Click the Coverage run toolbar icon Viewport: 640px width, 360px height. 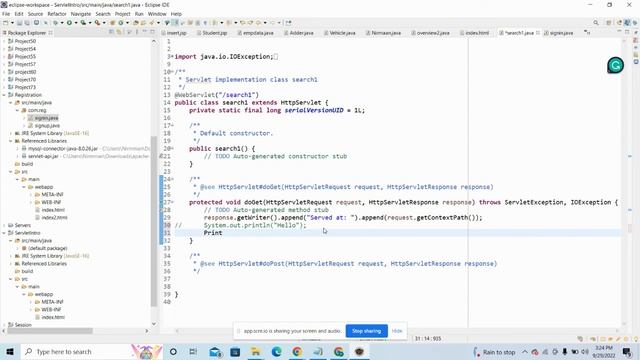click(83, 23)
